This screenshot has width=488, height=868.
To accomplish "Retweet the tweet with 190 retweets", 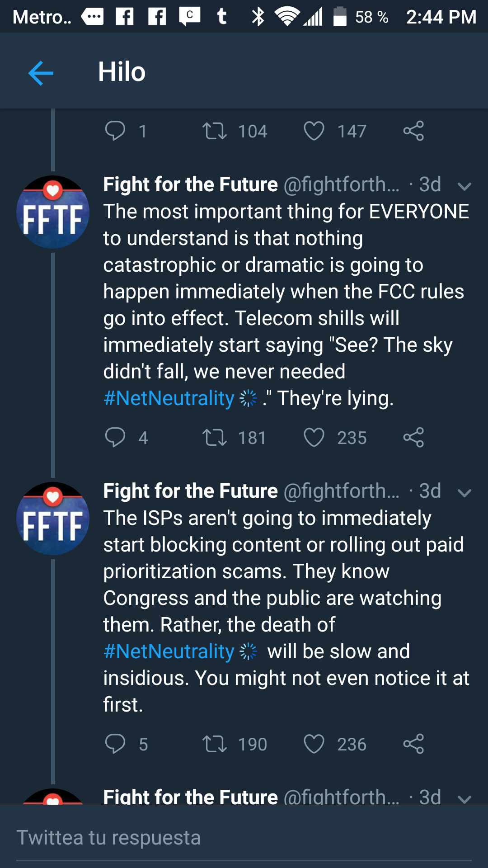I will (x=215, y=744).
